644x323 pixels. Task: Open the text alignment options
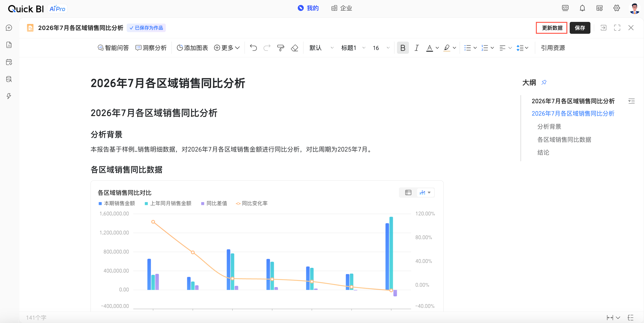click(x=505, y=48)
